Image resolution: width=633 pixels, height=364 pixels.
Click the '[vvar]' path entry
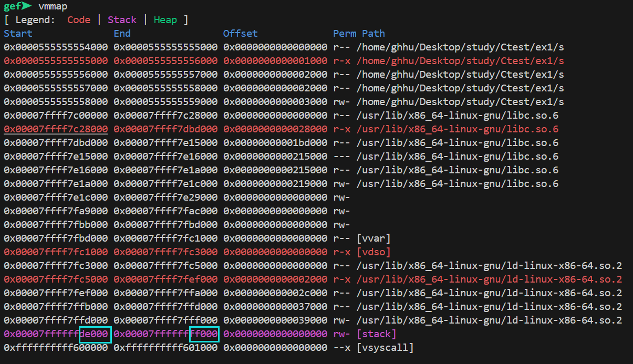coord(373,238)
